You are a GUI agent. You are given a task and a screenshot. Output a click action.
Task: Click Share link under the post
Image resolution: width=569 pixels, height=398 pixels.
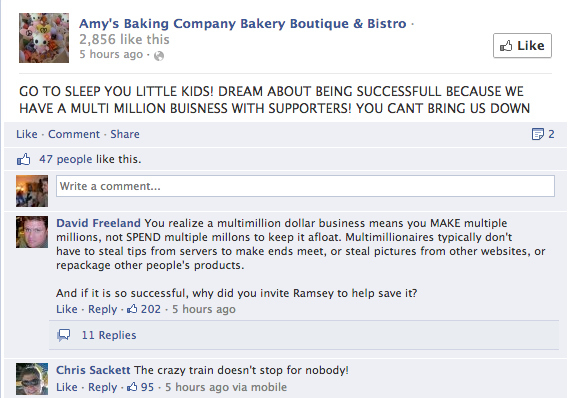click(x=125, y=134)
